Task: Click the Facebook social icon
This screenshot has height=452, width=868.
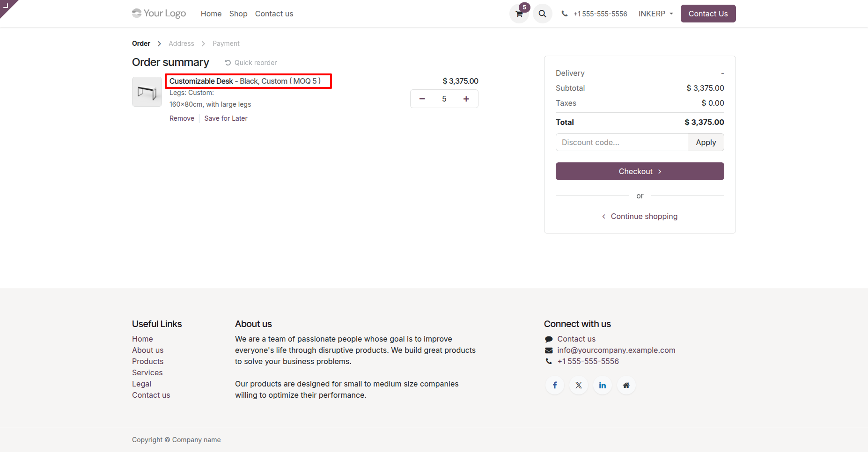Action: click(x=555, y=385)
